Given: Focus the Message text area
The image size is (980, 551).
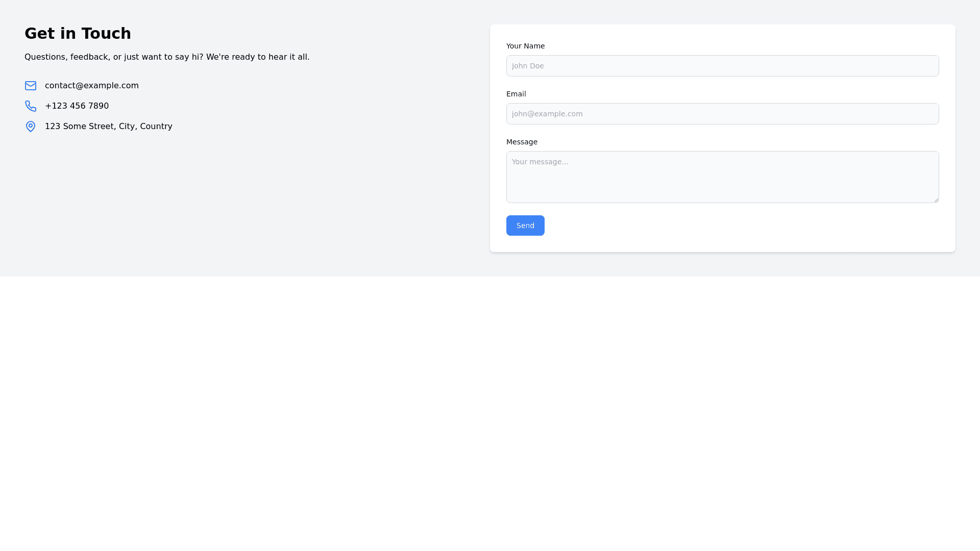Looking at the screenshot, I should pyautogui.click(x=722, y=177).
